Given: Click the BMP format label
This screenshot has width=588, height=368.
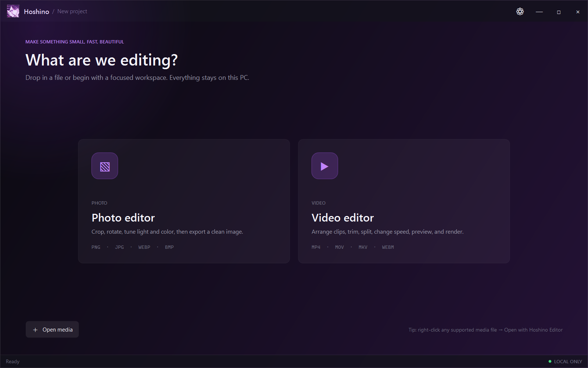Looking at the screenshot, I should coord(169,247).
